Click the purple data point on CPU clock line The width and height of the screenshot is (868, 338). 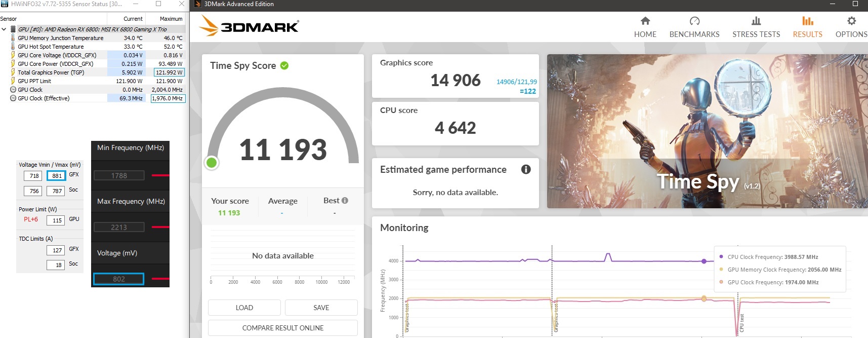coord(704,261)
